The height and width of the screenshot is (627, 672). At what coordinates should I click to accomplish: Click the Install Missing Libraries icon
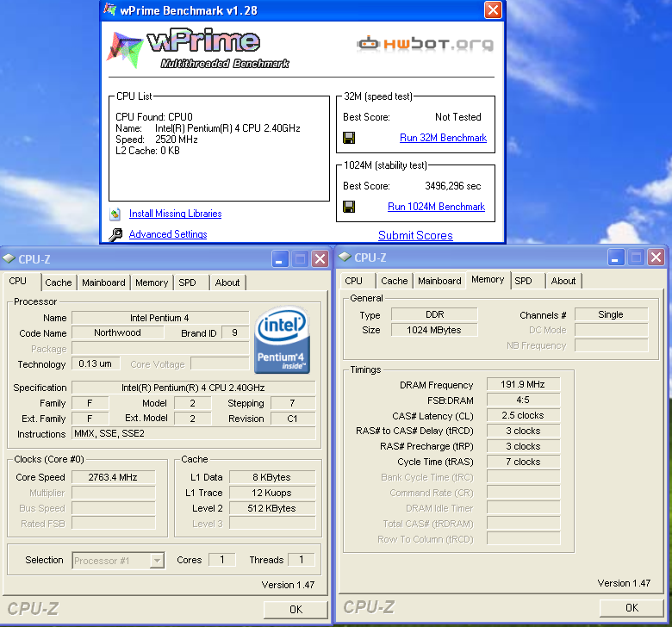point(115,214)
